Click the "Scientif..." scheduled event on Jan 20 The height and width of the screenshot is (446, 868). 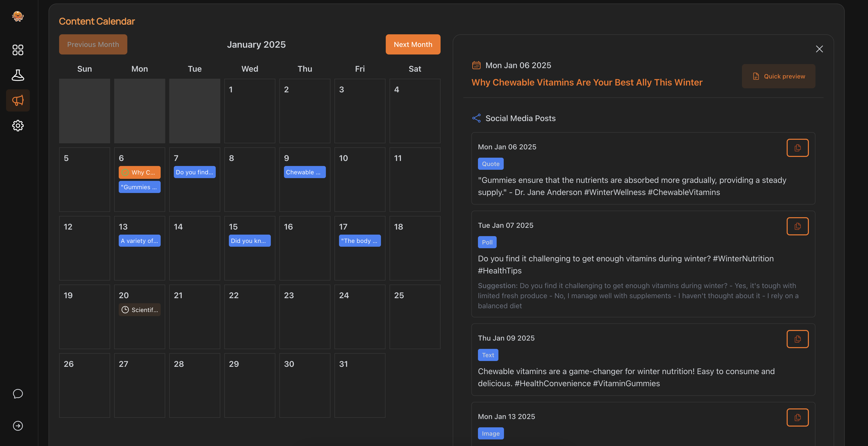click(x=139, y=310)
